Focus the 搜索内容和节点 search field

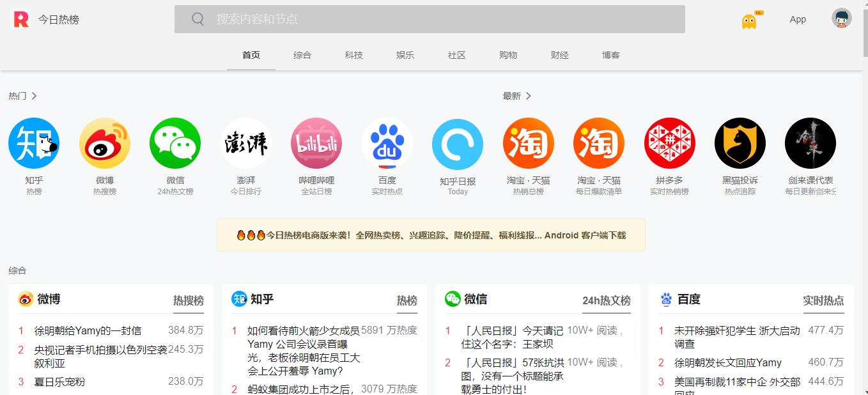430,19
